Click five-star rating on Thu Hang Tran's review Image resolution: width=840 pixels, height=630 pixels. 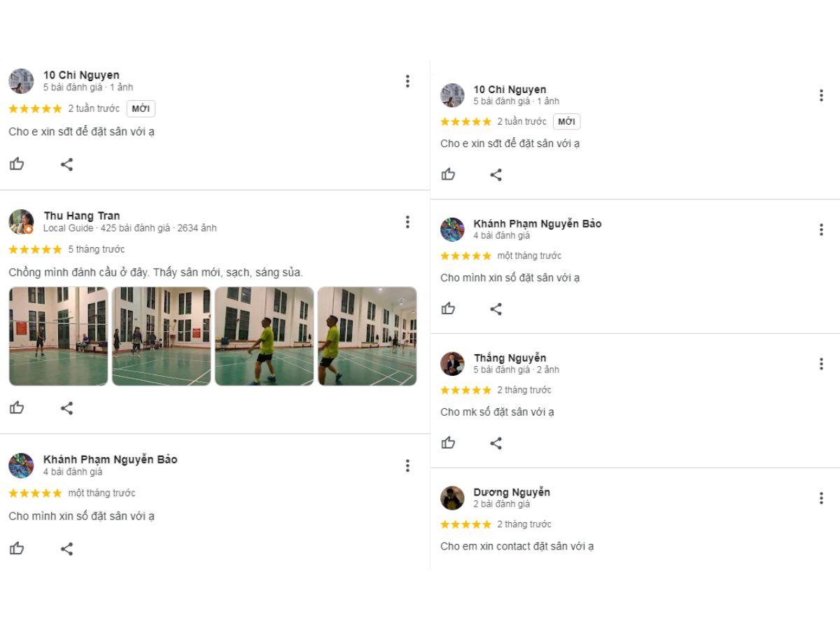[35, 249]
